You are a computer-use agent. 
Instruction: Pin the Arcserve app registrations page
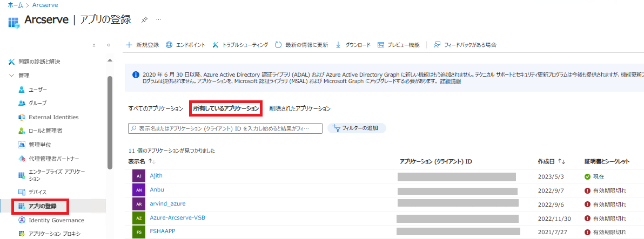[144, 19]
